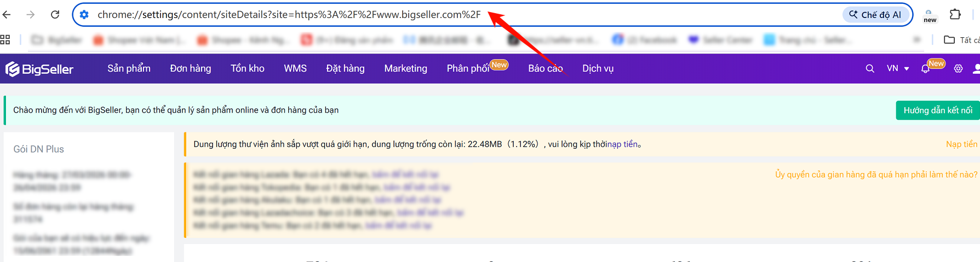Click the browser back arrow
980x262 pixels.
pyautogui.click(x=7, y=15)
